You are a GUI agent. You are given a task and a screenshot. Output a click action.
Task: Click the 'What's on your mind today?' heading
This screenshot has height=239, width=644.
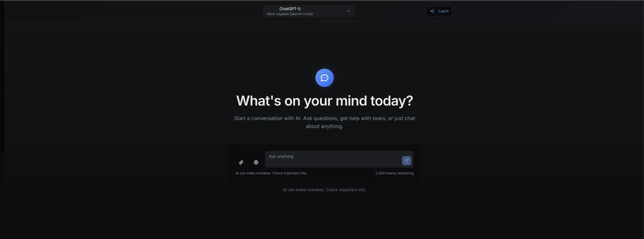pos(325,101)
